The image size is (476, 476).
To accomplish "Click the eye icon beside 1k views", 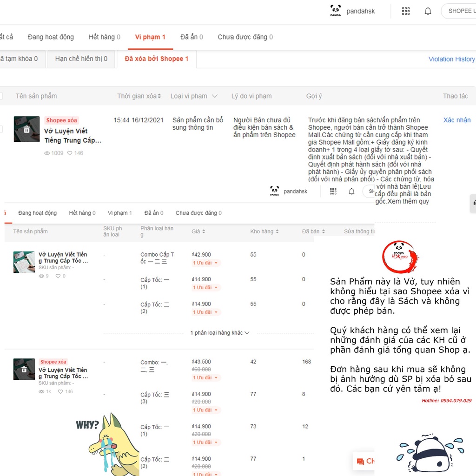I will [41, 391].
